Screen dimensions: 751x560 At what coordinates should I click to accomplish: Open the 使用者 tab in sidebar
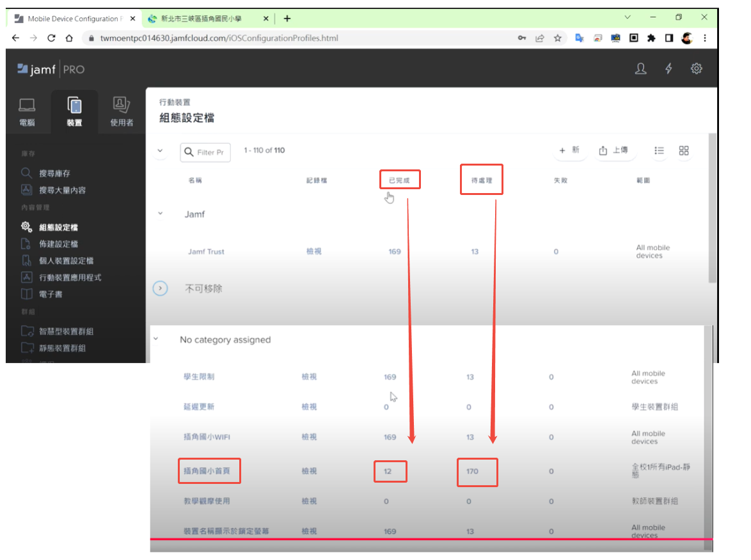point(122,113)
